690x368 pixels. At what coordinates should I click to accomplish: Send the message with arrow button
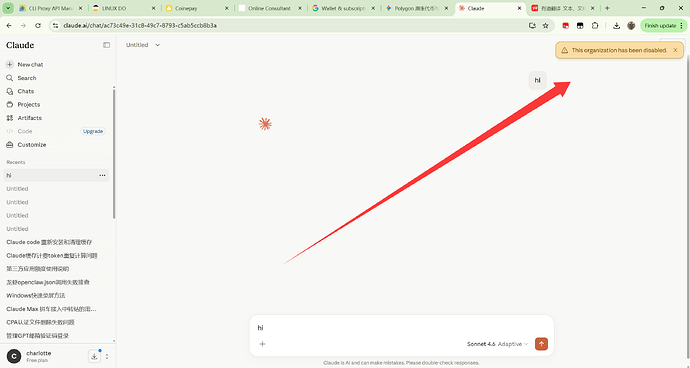tap(541, 344)
